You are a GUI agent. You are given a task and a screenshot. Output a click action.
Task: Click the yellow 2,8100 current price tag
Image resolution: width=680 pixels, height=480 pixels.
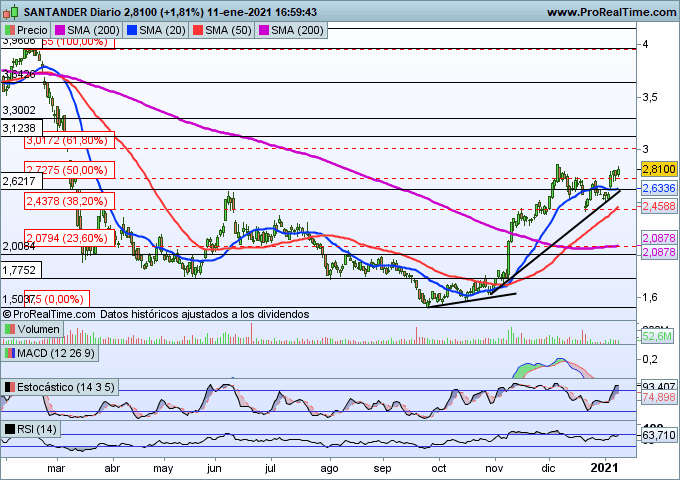coord(659,169)
